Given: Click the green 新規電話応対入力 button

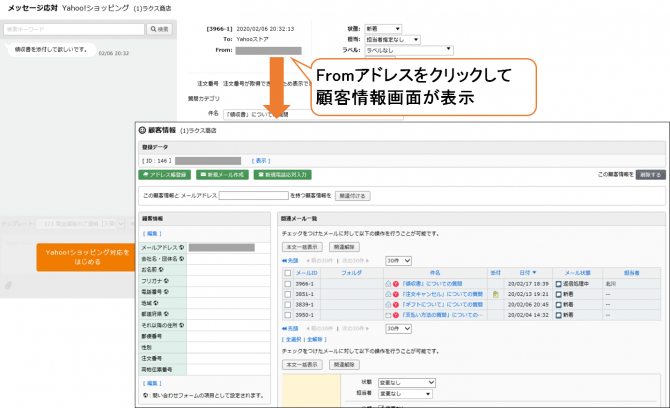Looking at the screenshot, I should [282, 175].
